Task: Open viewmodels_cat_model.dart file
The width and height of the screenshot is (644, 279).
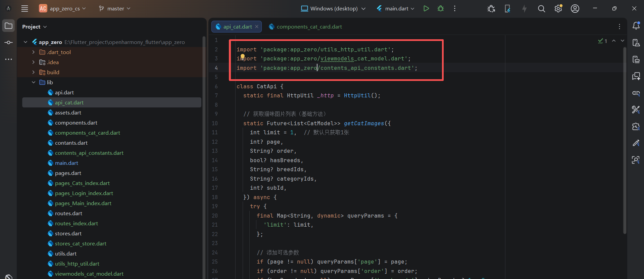Action: click(89, 274)
